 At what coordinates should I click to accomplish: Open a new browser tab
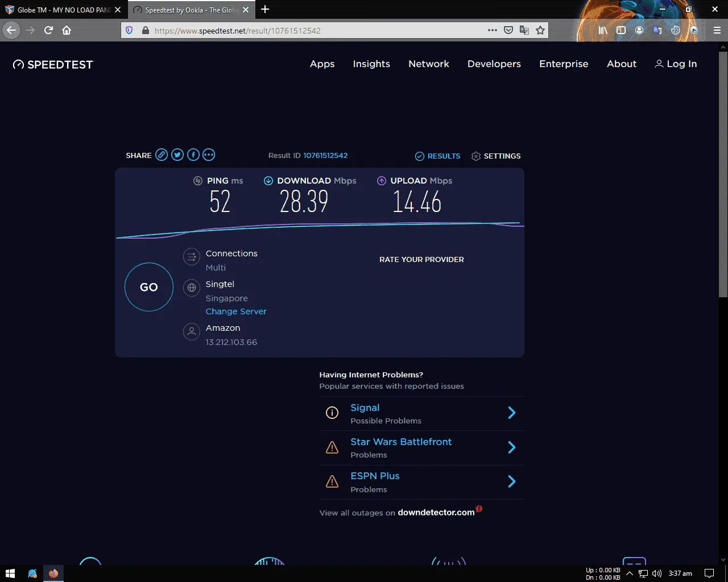coord(265,9)
